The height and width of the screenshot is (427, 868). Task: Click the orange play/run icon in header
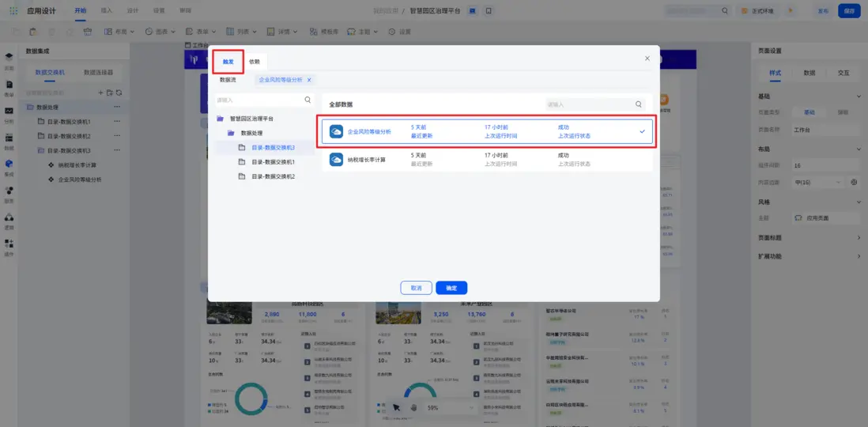(790, 10)
